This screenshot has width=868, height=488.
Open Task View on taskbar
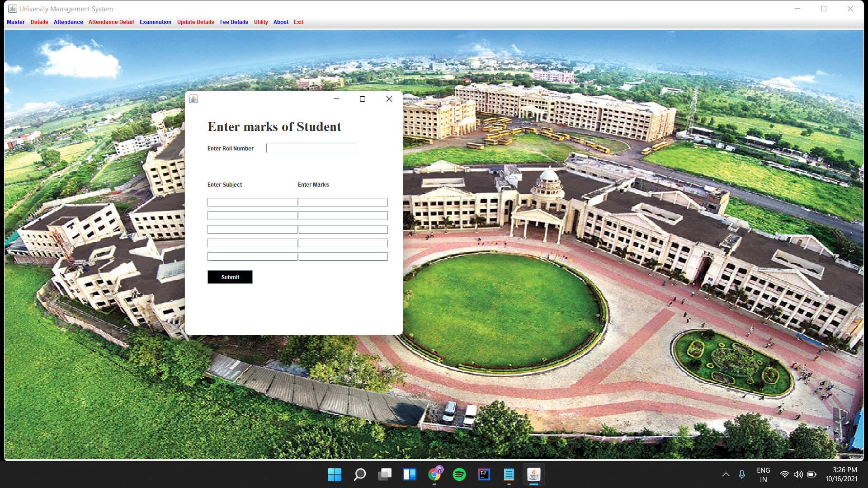tap(385, 474)
